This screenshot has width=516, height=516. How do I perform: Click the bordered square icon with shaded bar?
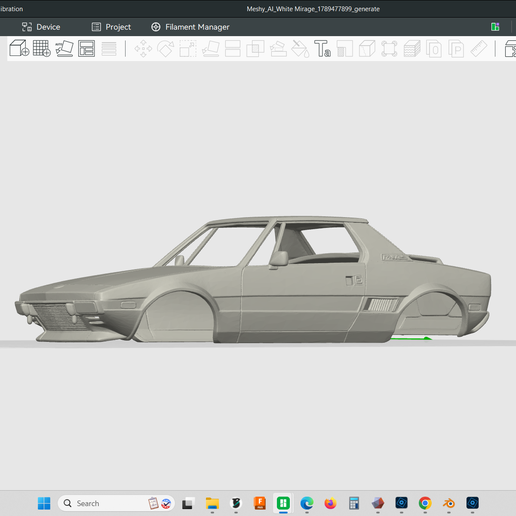pos(345,49)
